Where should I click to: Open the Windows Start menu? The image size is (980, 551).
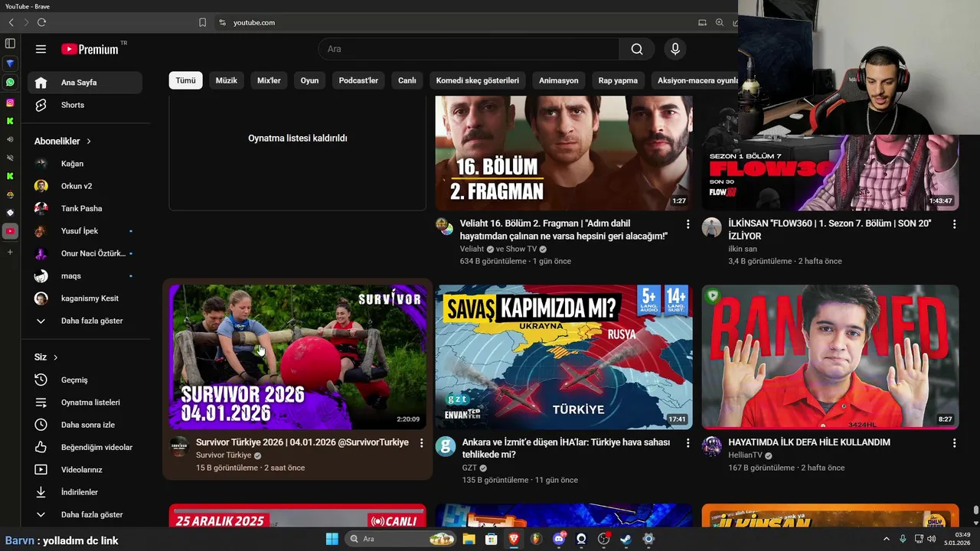click(332, 539)
